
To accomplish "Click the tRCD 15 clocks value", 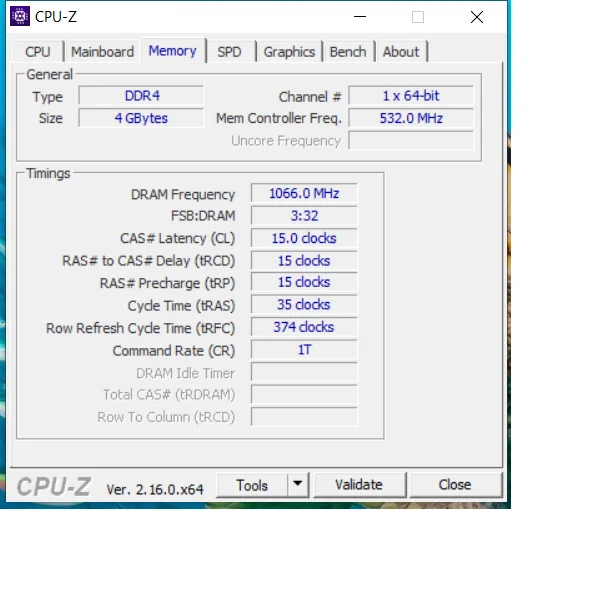I will coord(304,261).
